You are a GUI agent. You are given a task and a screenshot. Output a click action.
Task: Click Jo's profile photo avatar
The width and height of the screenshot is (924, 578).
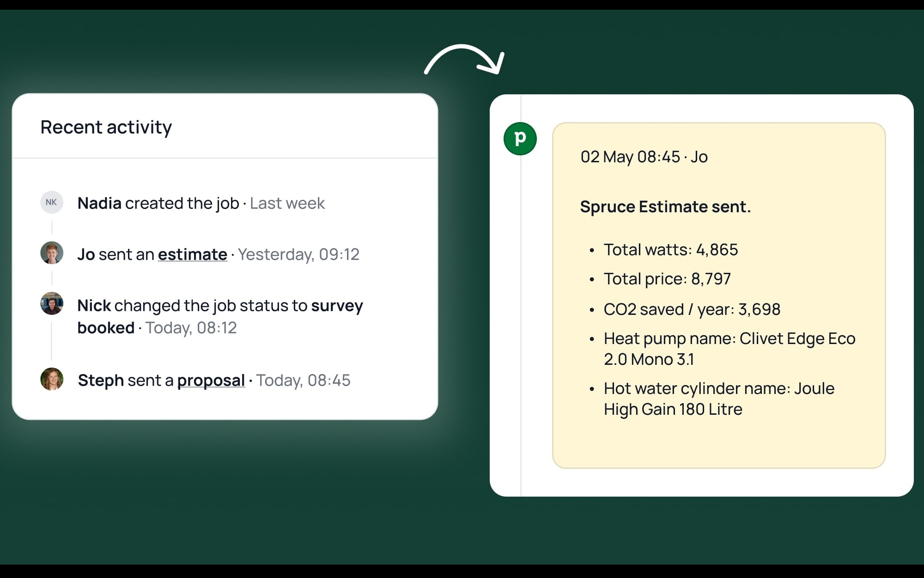pyautogui.click(x=52, y=253)
